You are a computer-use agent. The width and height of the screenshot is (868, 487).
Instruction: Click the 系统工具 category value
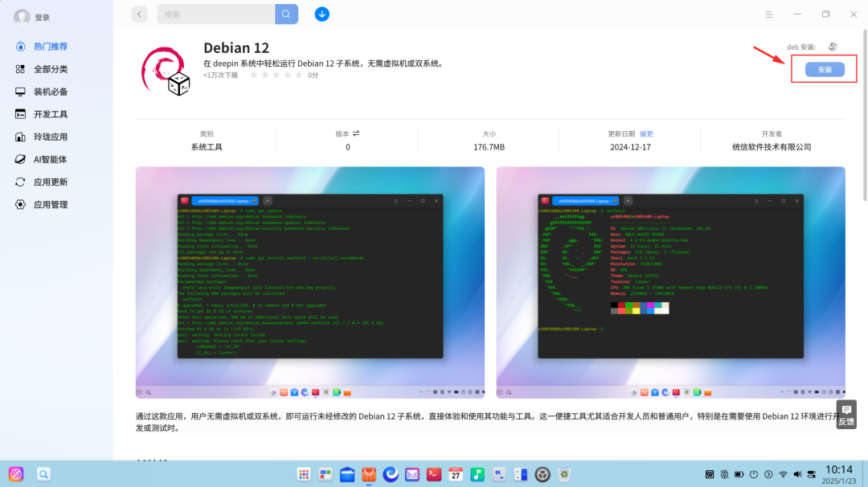pos(207,147)
